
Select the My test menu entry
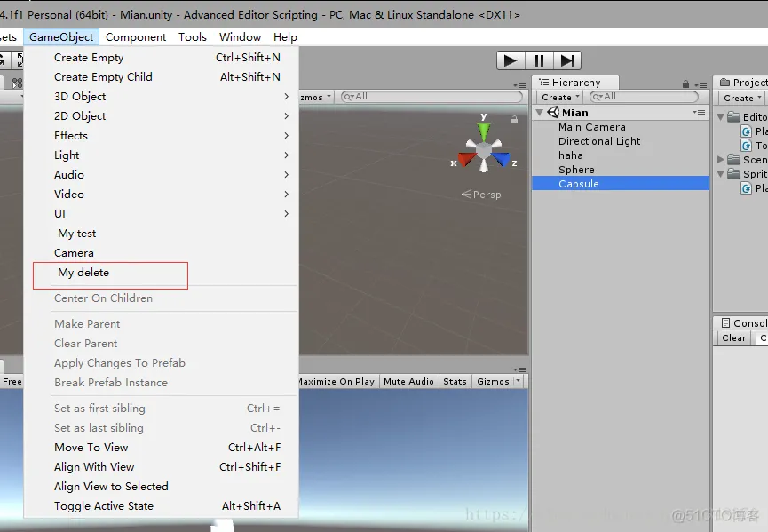(161, 234)
